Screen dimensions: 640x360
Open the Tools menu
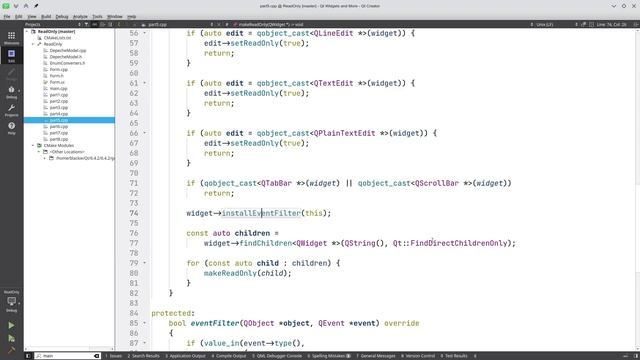coord(97,17)
